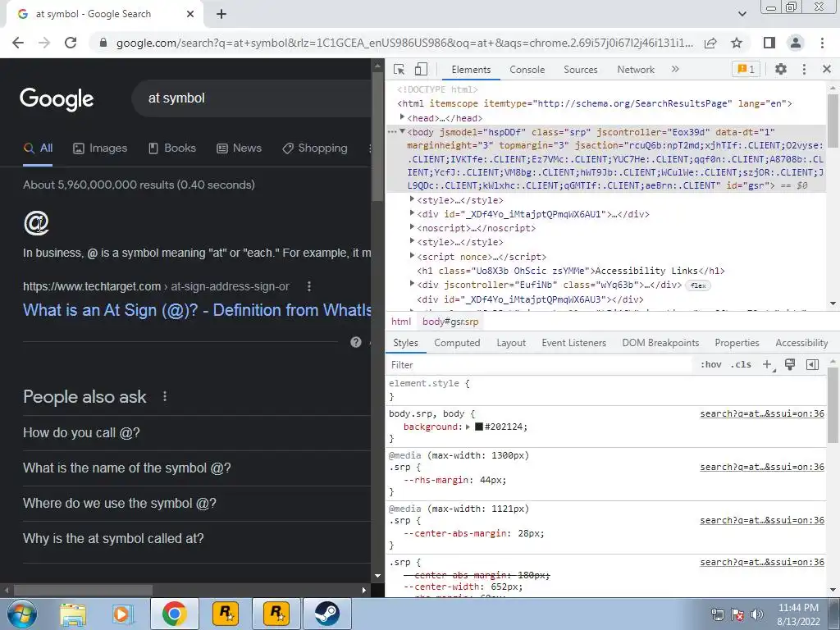Click the Google logo
840x630 pixels.
coord(57,99)
